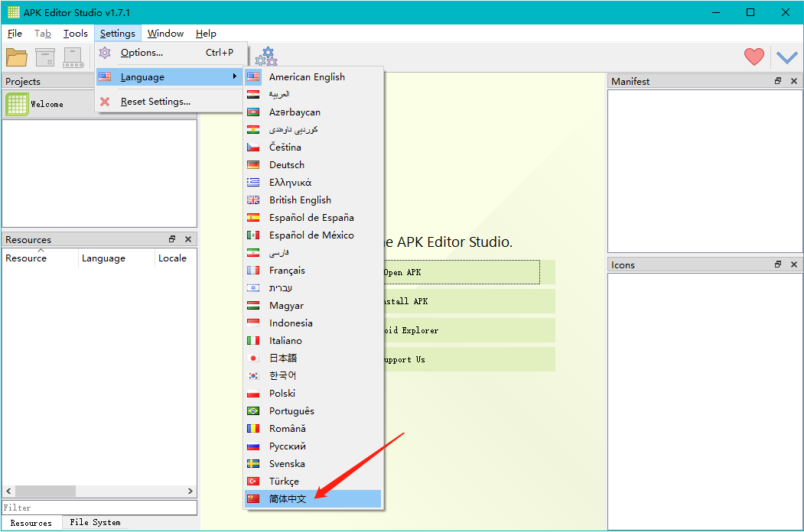Open the Help menu

click(206, 34)
